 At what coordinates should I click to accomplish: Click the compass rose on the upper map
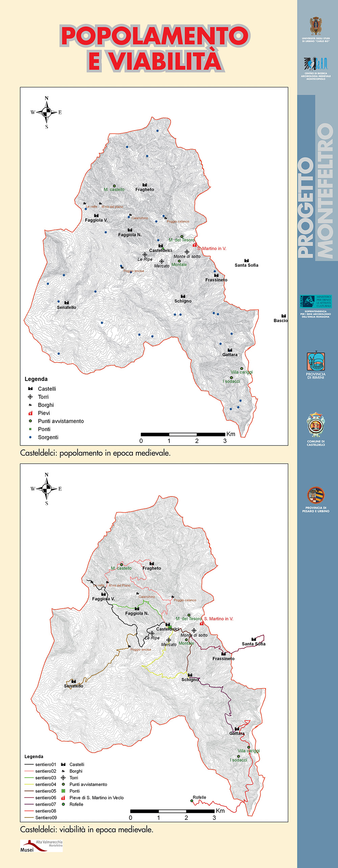click(x=47, y=112)
